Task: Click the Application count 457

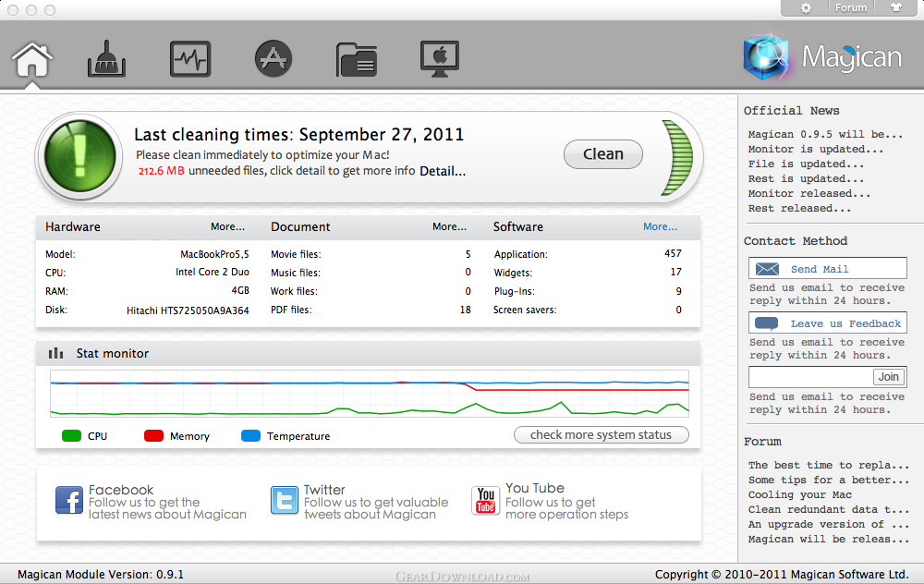Action: click(x=673, y=253)
